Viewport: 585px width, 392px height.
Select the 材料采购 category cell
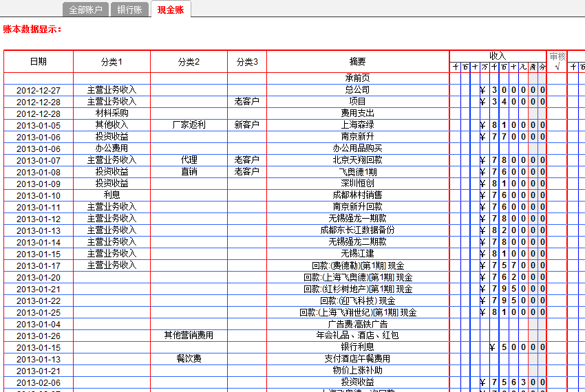tap(111, 113)
